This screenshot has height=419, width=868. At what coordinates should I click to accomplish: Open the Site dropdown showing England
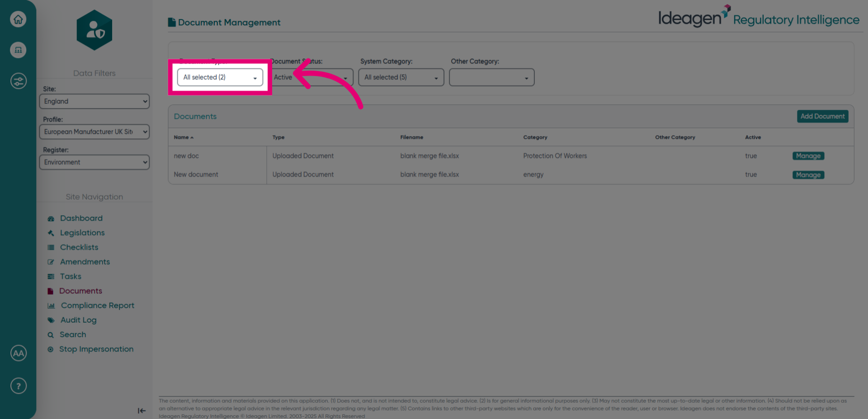pos(94,101)
